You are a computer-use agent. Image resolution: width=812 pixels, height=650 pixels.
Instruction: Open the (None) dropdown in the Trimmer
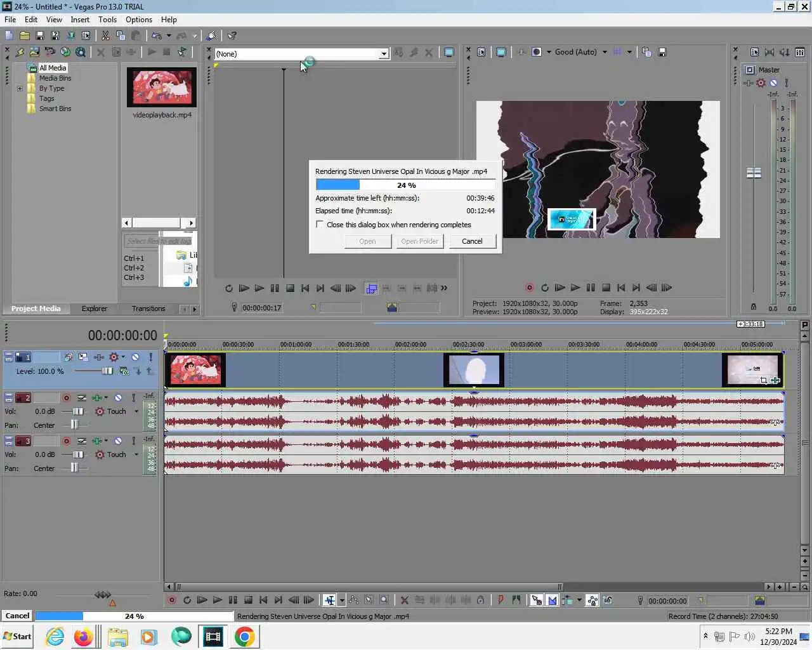[384, 54]
